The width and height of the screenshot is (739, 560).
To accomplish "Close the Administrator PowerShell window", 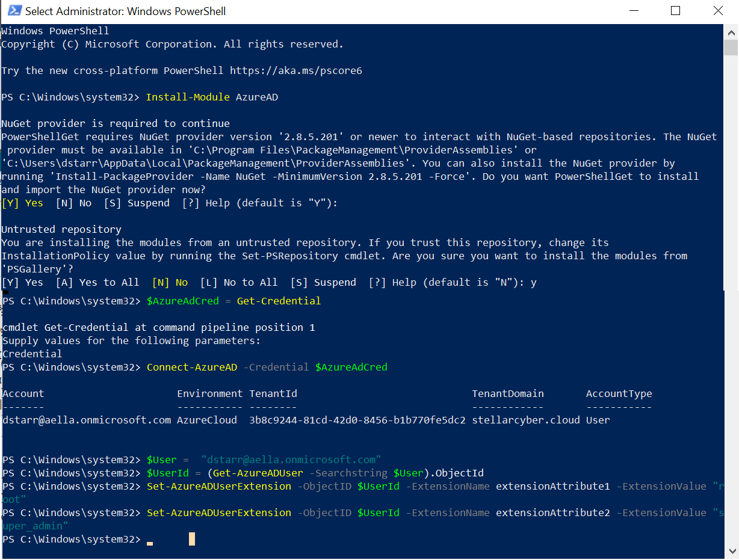I will (718, 11).
